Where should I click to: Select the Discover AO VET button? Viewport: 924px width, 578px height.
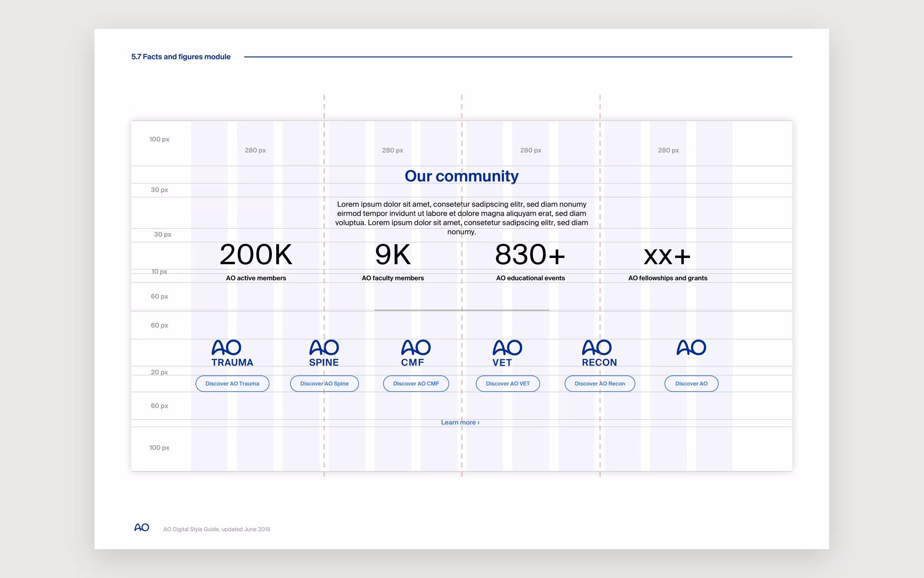coord(507,383)
